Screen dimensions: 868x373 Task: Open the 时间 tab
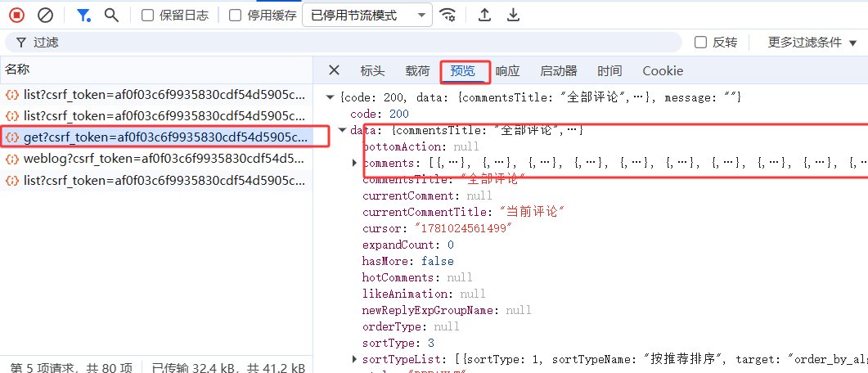tap(609, 71)
